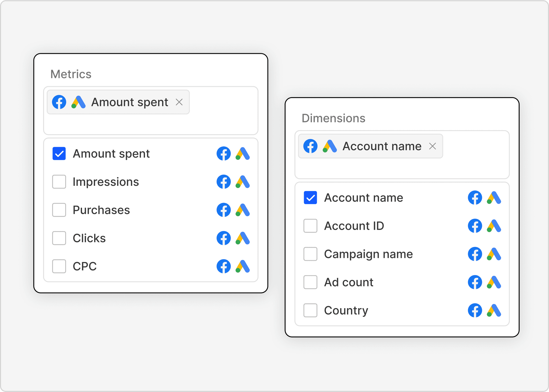Click the Facebook icon next to Clicks
The width and height of the screenshot is (549, 392).
click(224, 238)
